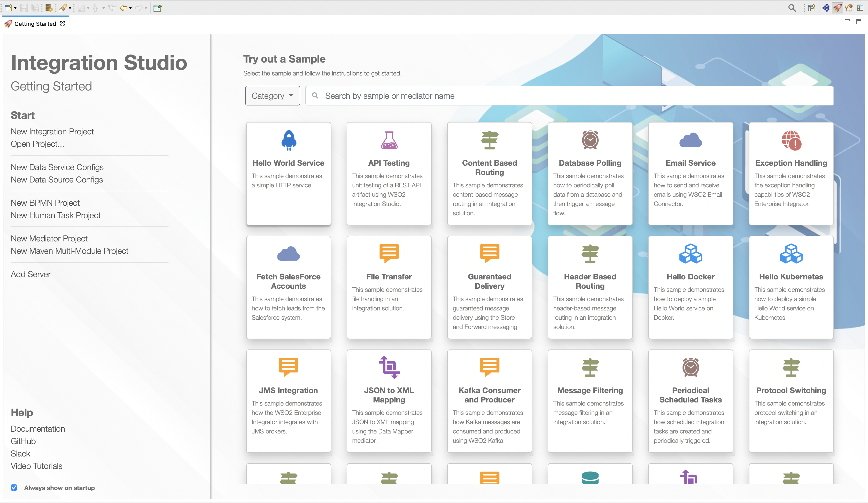Click the Last Edit Location icon

112,7
